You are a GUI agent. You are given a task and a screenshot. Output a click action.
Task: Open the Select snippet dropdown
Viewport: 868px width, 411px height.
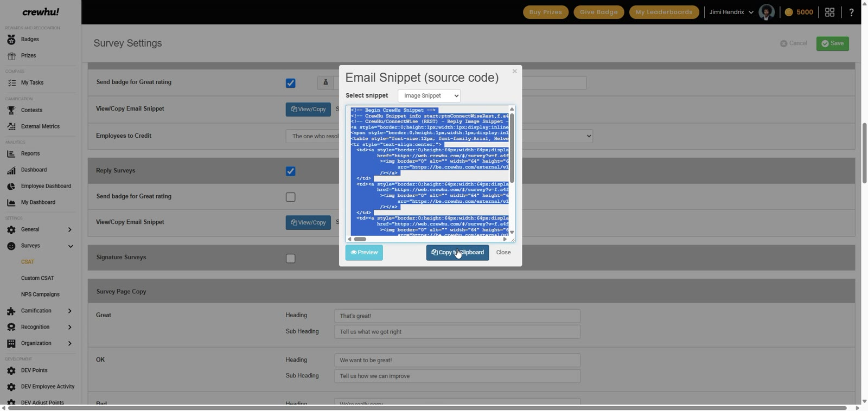coord(429,96)
